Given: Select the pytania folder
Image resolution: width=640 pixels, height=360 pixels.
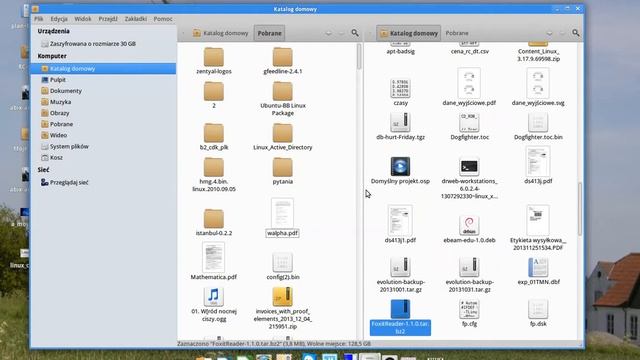Looking at the screenshot, I should coord(282,167).
